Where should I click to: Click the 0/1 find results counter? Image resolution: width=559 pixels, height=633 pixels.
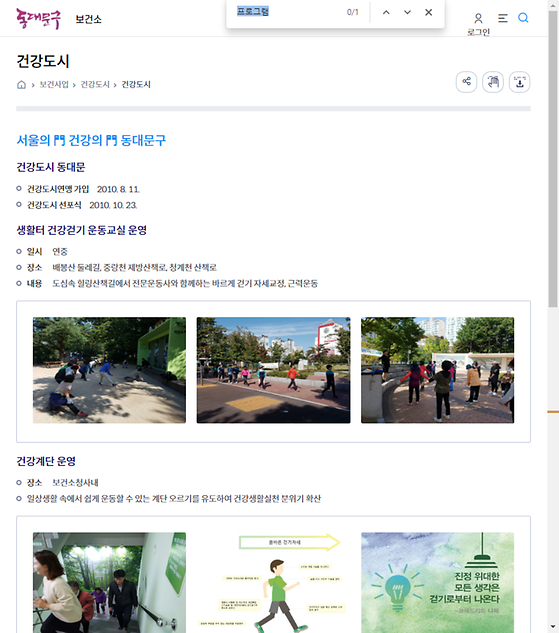point(352,12)
